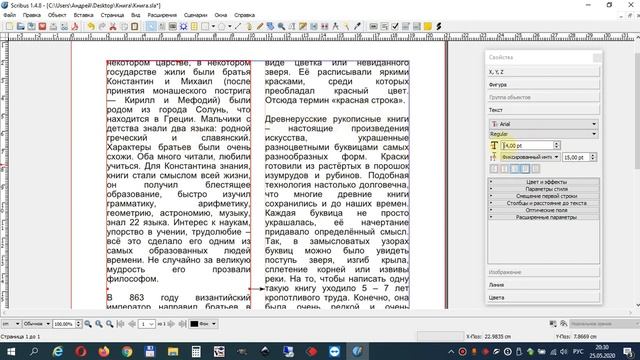Viewport: 640px width, 360px height.
Task: Click the Open file icon
Action: pos(20,27)
